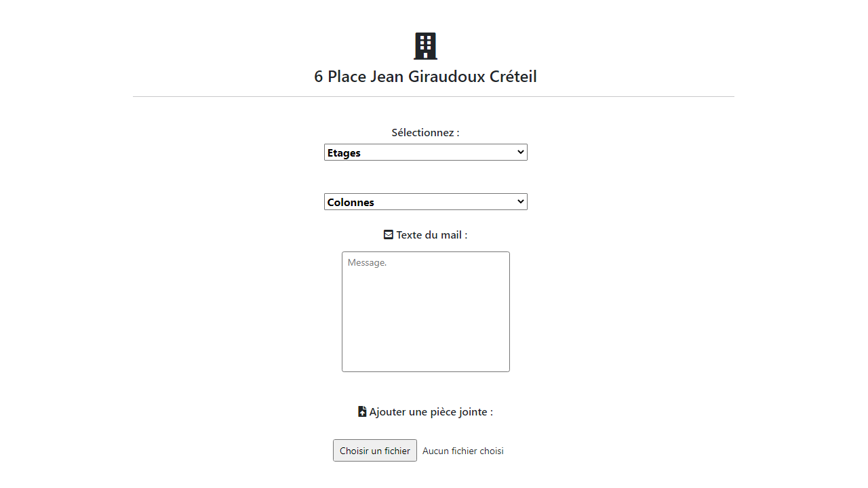This screenshot has width=868, height=488.
Task: Click the word Créteil in the heading
Action: pyautogui.click(x=513, y=77)
